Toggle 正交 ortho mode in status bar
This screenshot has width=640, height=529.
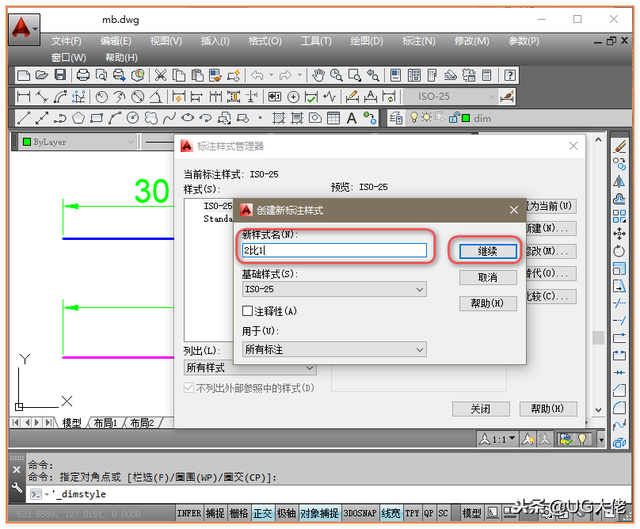coord(262,513)
